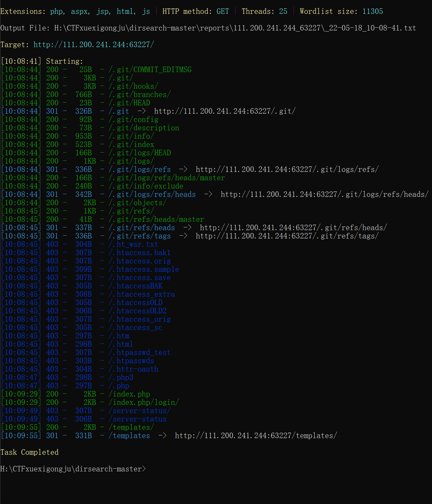Click the /.htaccess_sc path
The width and height of the screenshot is (432, 504).
click(136, 328)
